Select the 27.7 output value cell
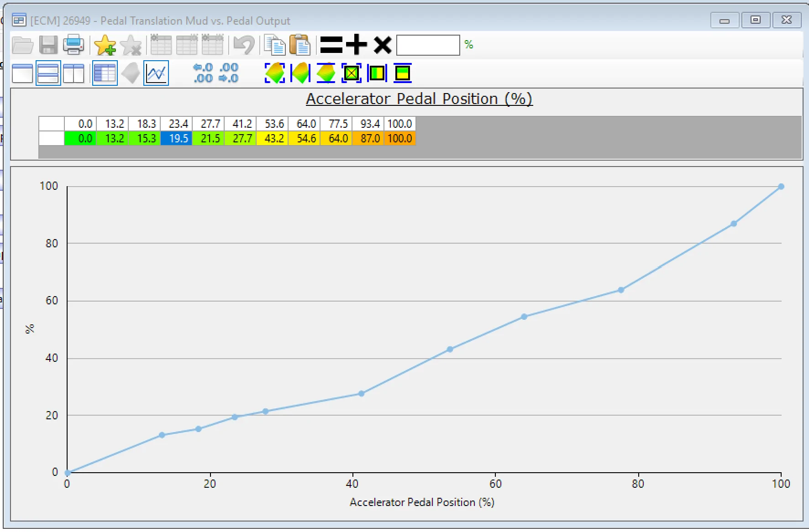 point(240,138)
